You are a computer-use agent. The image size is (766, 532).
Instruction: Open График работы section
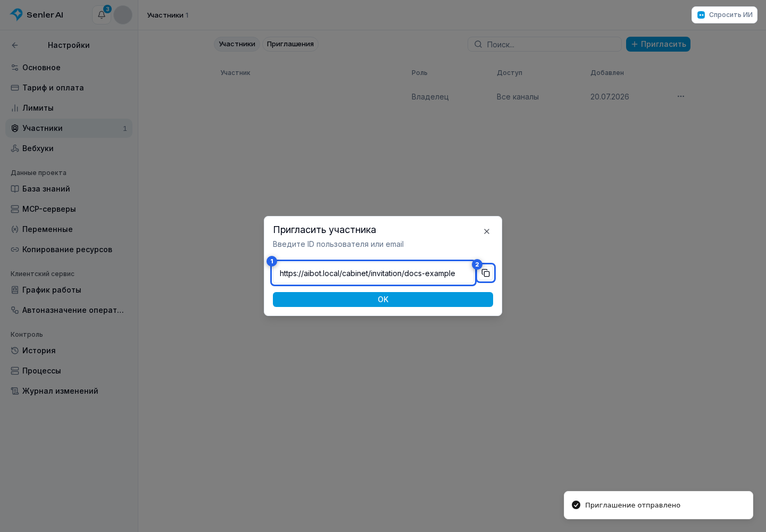tap(69, 290)
